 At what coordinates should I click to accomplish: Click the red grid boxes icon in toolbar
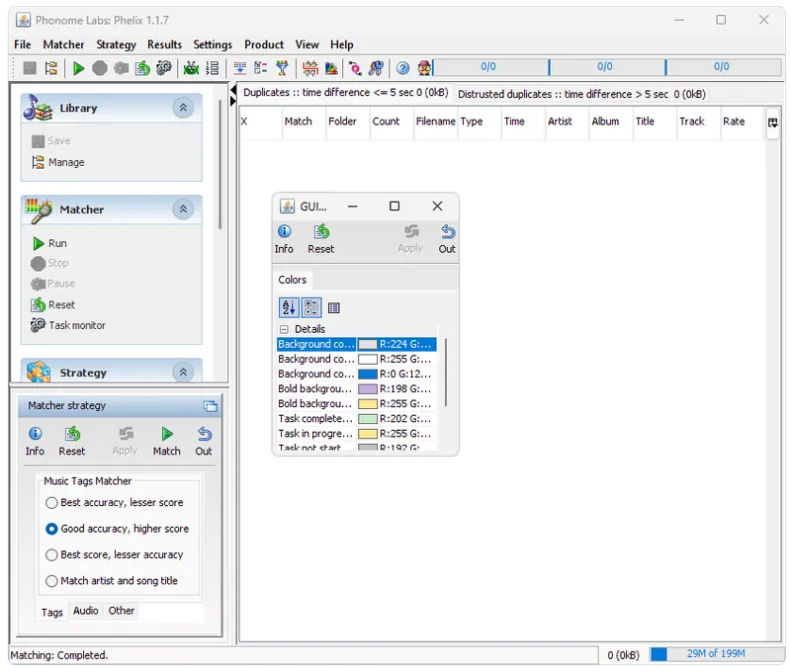click(309, 68)
